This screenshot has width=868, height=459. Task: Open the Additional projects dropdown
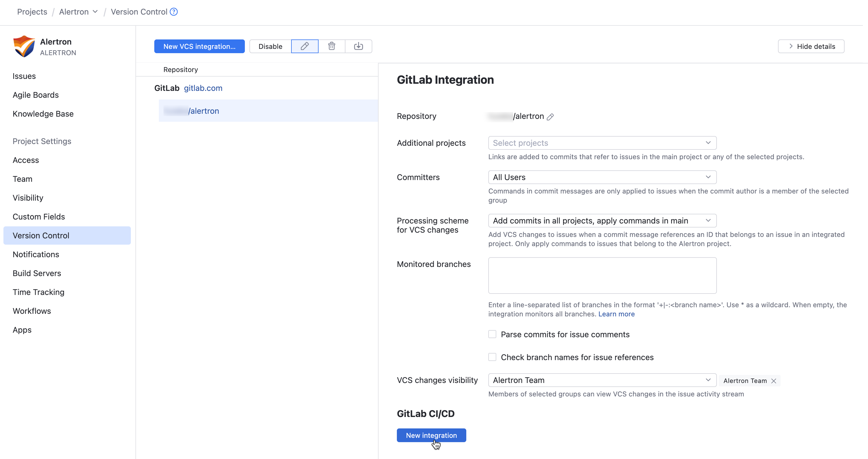(x=602, y=143)
